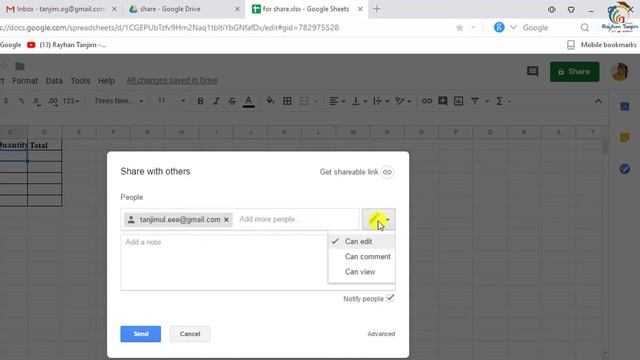Click the filter icon in toolbar
The height and width of the screenshot is (360, 640).
tap(475, 101)
